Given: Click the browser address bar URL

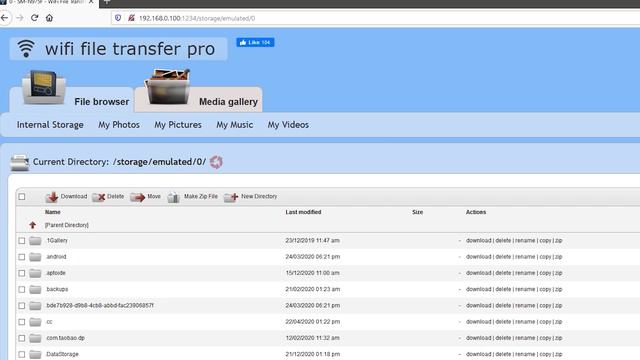Looking at the screenshot, I should [x=197, y=18].
